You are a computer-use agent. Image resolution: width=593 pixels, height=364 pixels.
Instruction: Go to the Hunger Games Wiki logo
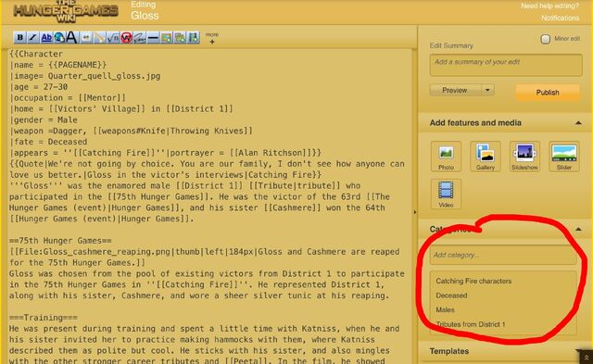(66, 11)
